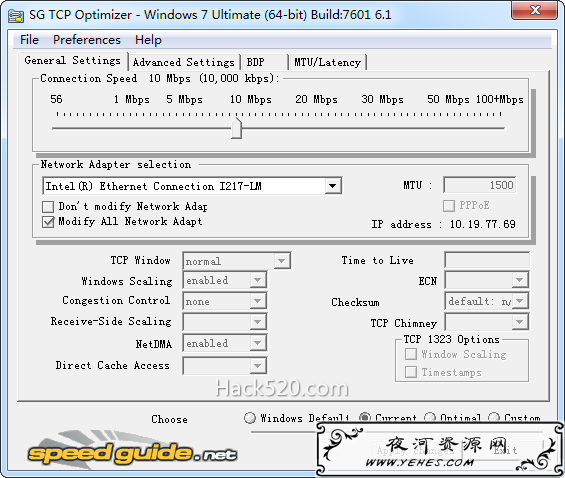Screen dimensions: 565x478
Task: Select the Windows Default radio button
Action: [249, 418]
